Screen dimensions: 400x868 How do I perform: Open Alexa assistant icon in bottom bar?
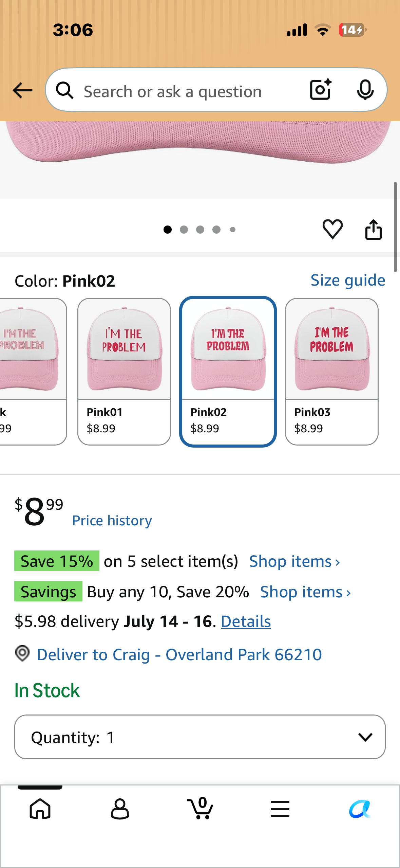tap(360, 809)
